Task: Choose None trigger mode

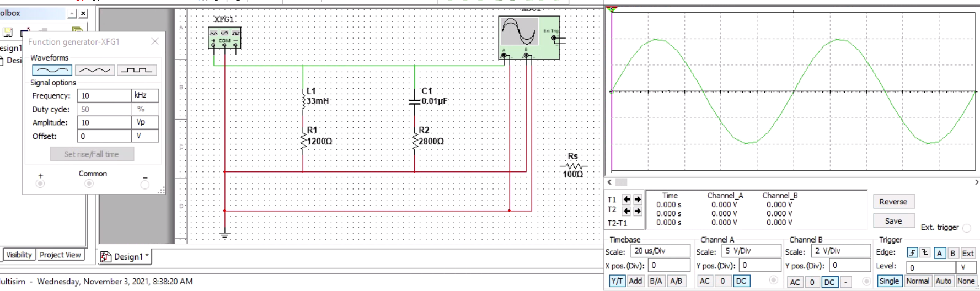Action: tap(966, 281)
